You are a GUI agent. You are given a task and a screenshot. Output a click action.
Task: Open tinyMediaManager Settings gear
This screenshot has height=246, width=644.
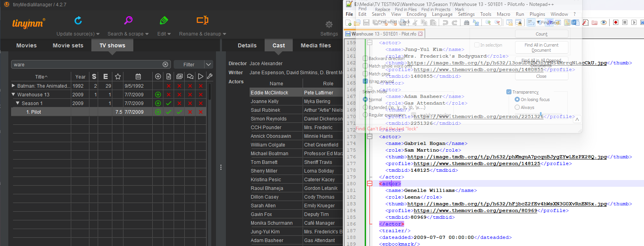(329, 24)
